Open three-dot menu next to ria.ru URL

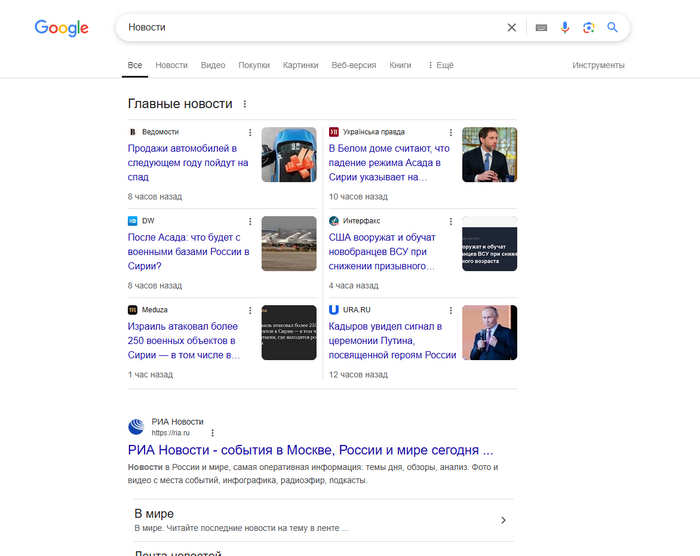(x=212, y=433)
